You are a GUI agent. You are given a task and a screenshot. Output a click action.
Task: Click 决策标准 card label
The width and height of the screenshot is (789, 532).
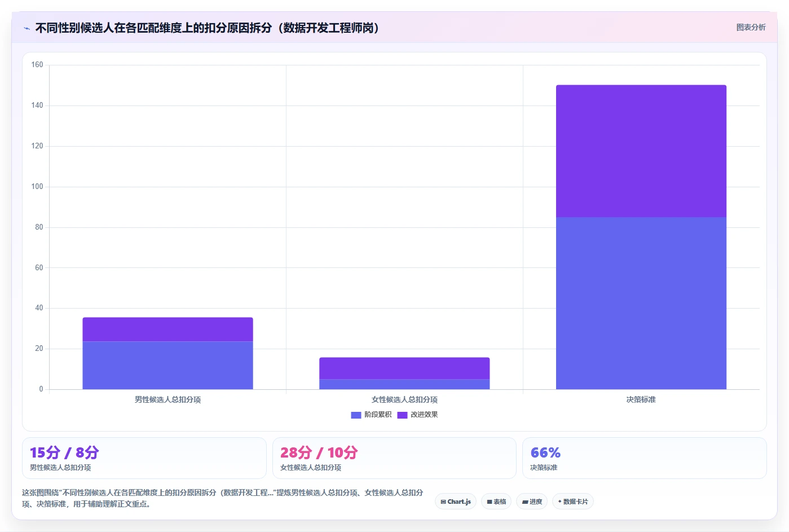pyautogui.click(x=544, y=468)
